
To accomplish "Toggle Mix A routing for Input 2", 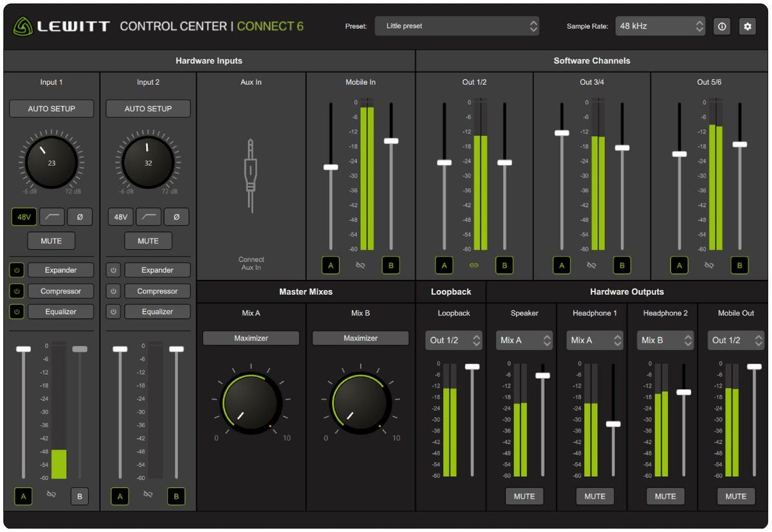I will click(x=120, y=496).
